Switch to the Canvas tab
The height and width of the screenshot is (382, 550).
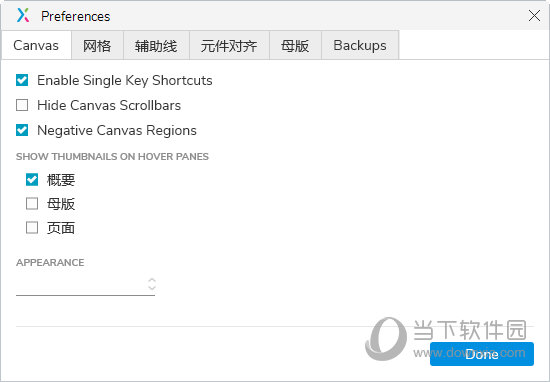[x=36, y=45]
